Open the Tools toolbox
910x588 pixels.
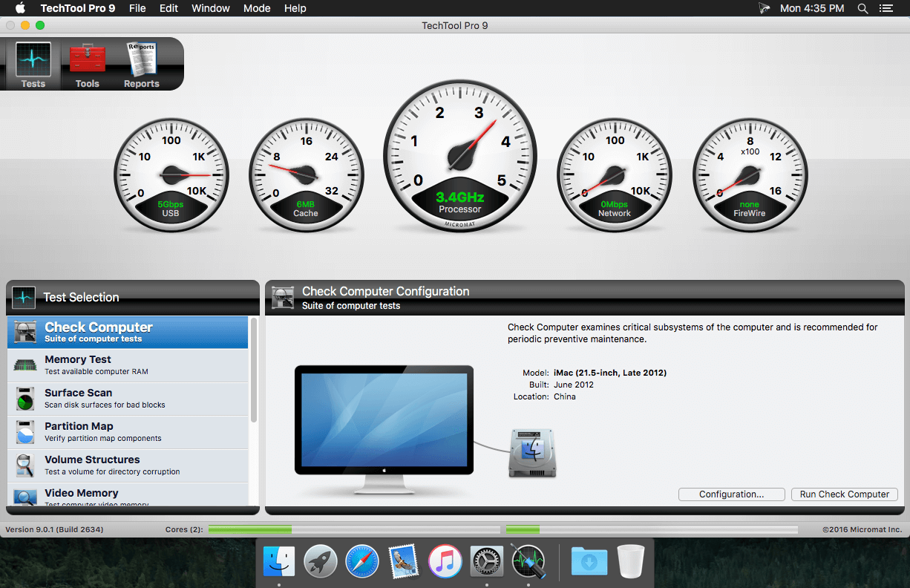88,65
